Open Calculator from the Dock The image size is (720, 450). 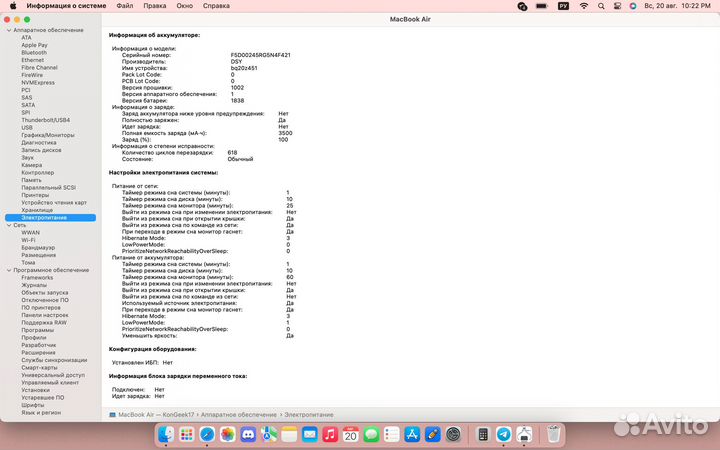pos(483,434)
